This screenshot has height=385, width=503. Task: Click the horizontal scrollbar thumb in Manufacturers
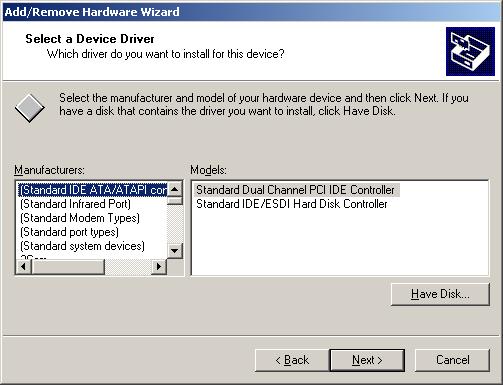68,266
